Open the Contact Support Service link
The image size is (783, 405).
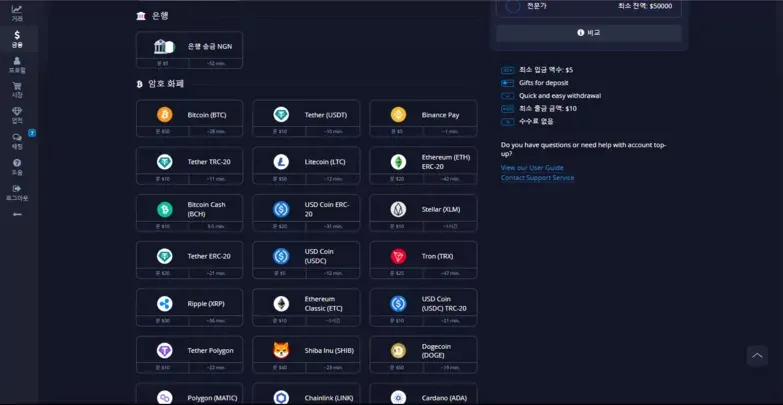(x=537, y=178)
